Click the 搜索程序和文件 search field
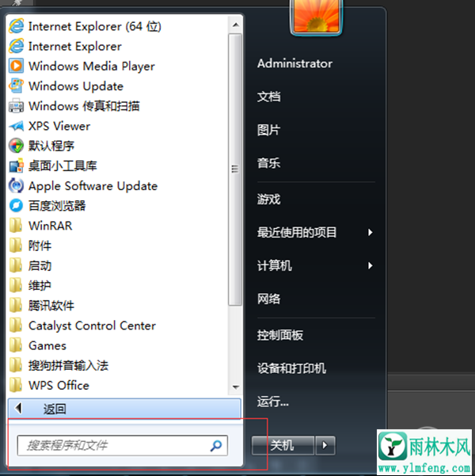The width and height of the screenshot is (475, 476). pyautogui.click(x=123, y=446)
